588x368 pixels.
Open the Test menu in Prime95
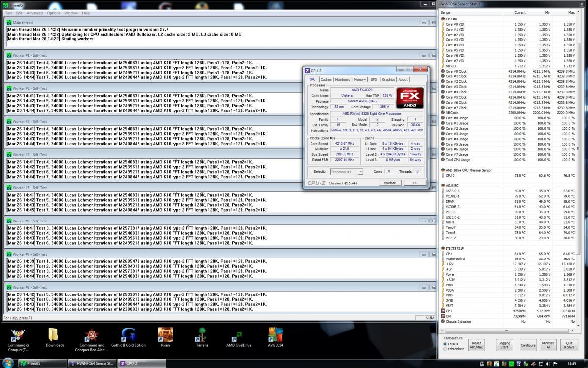click(8, 13)
